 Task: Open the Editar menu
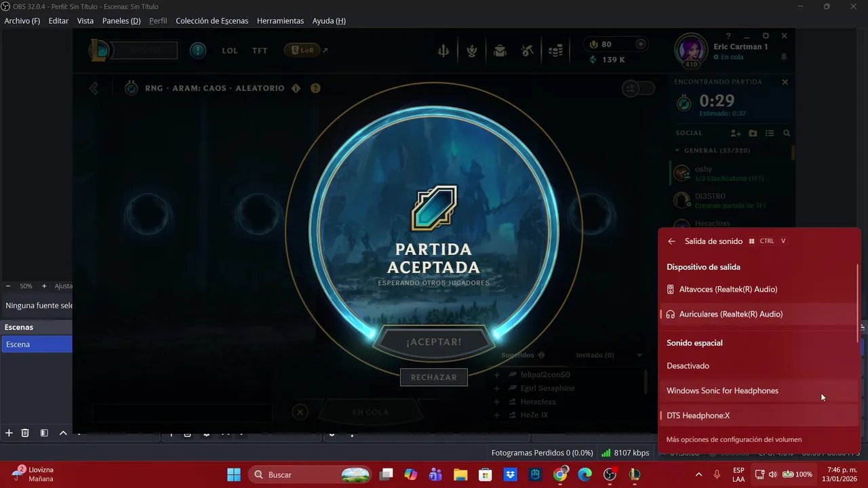[x=58, y=21]
